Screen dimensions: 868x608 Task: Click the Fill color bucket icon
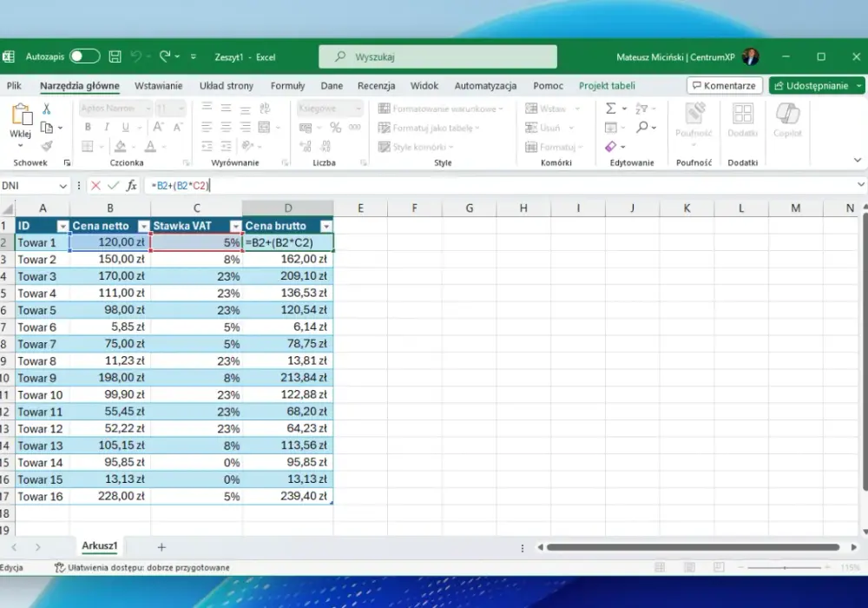(120, 146)
